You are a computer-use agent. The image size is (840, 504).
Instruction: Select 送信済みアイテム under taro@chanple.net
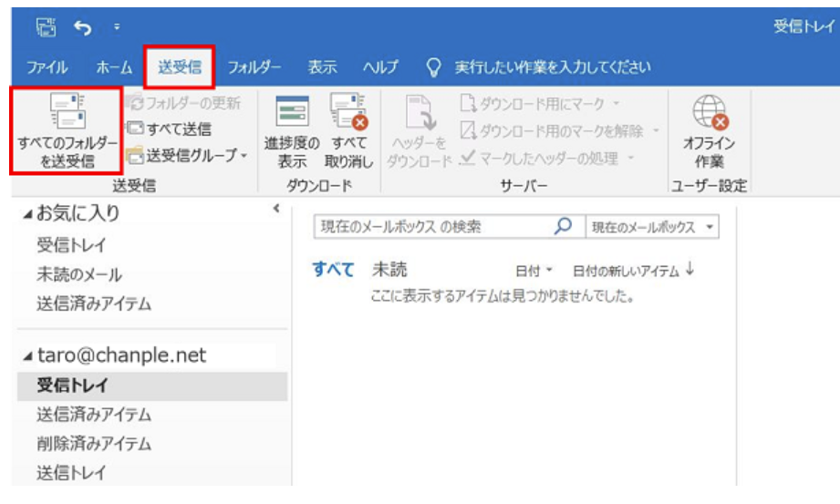point(94,415)
